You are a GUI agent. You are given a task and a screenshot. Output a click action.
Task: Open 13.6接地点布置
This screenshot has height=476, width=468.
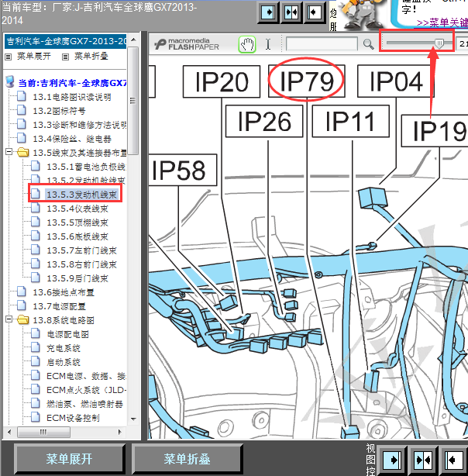[64, 292]
